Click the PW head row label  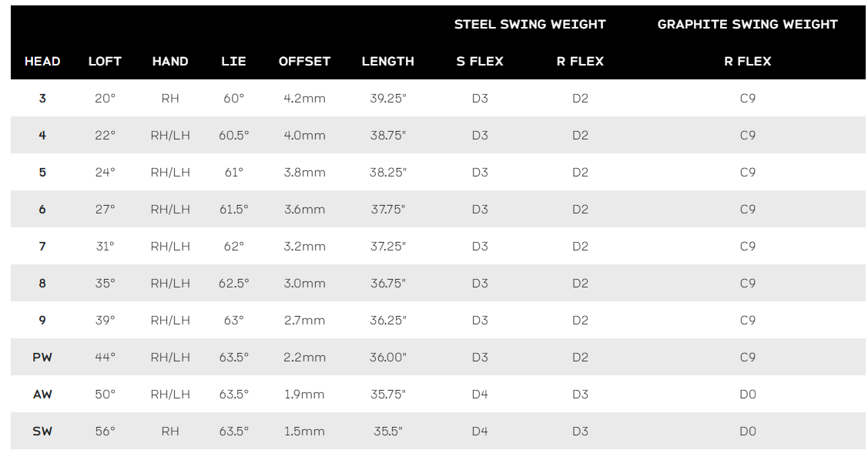point(42,358)
